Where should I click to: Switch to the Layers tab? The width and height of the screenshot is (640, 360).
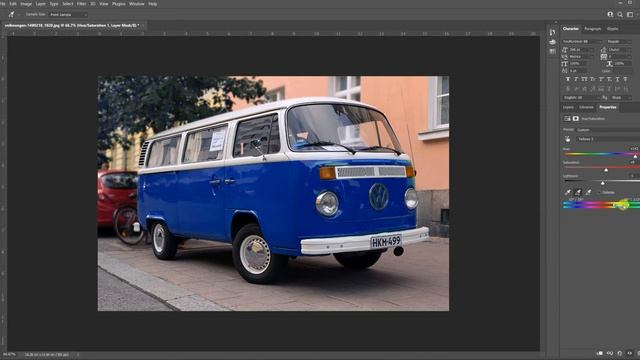(568, 107)
